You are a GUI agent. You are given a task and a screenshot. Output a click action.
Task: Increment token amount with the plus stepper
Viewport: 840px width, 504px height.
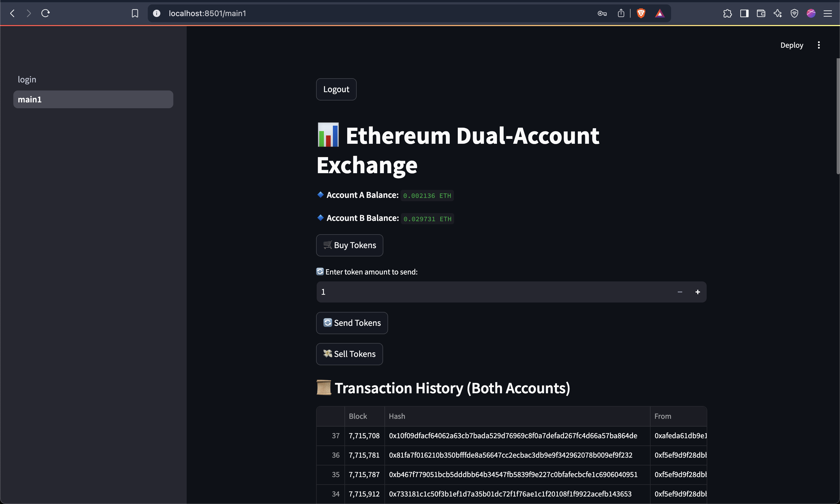[697, 292]
